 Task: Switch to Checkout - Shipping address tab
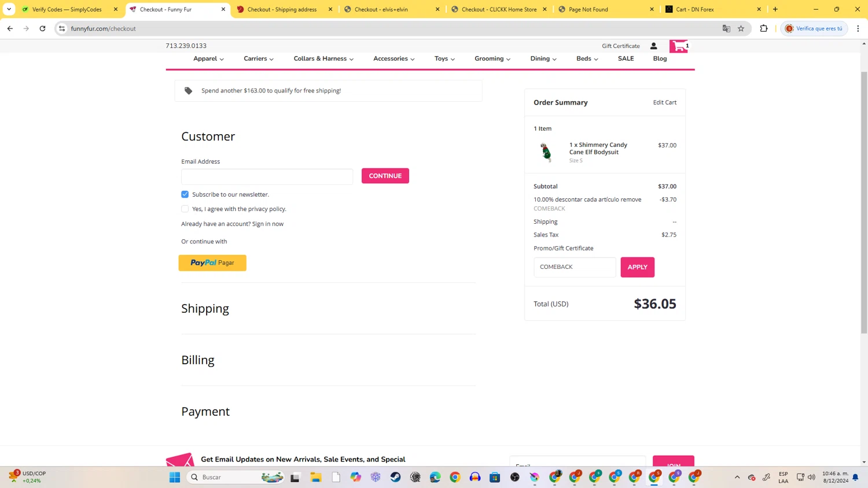282,9
